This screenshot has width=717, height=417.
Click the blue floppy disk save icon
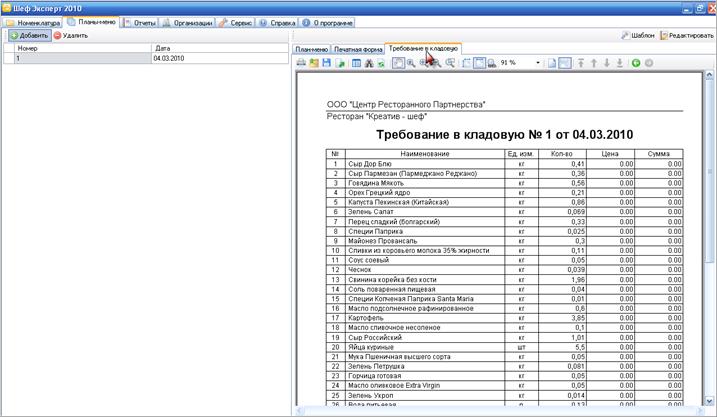pyautogui.click(x=326, y=63)
